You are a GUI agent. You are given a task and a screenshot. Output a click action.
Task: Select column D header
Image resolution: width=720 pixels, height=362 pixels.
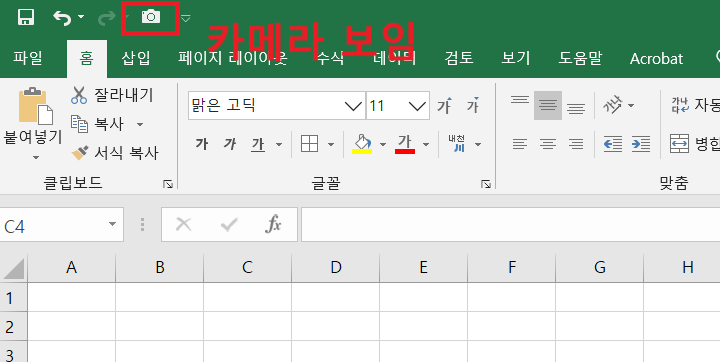(x=336, y=268)
